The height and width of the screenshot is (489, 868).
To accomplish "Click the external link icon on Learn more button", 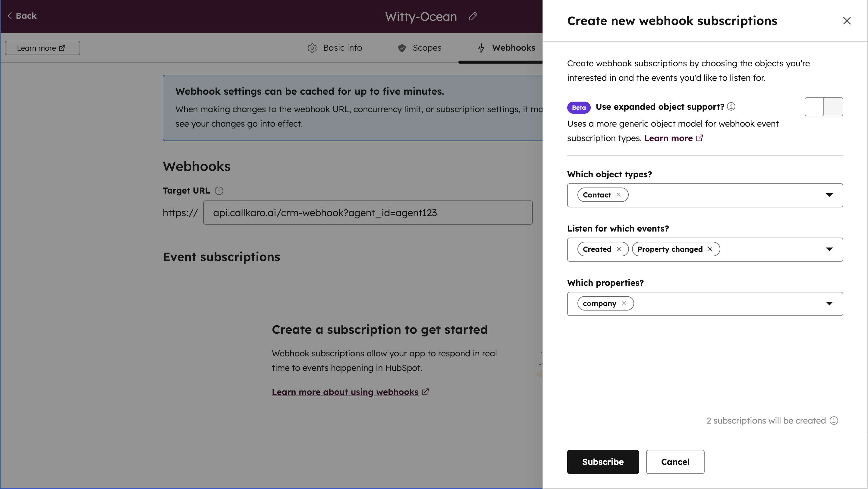I will [x=62, y=48].
